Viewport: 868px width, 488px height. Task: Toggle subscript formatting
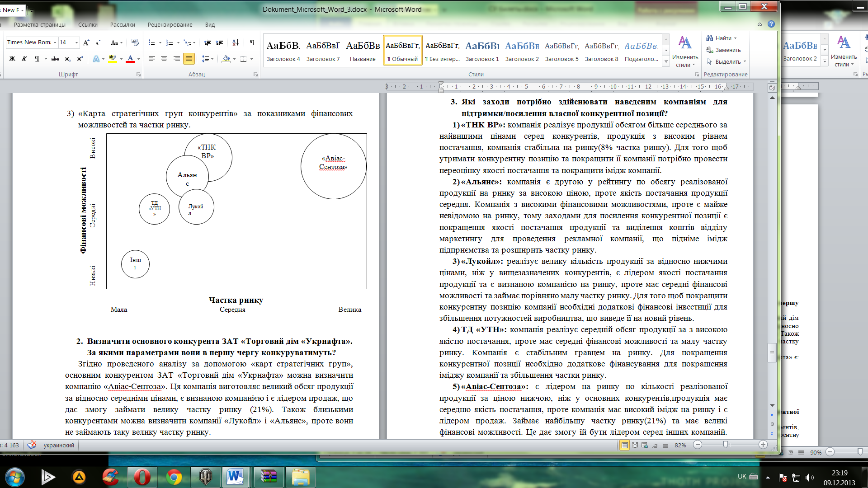point(67,59)
